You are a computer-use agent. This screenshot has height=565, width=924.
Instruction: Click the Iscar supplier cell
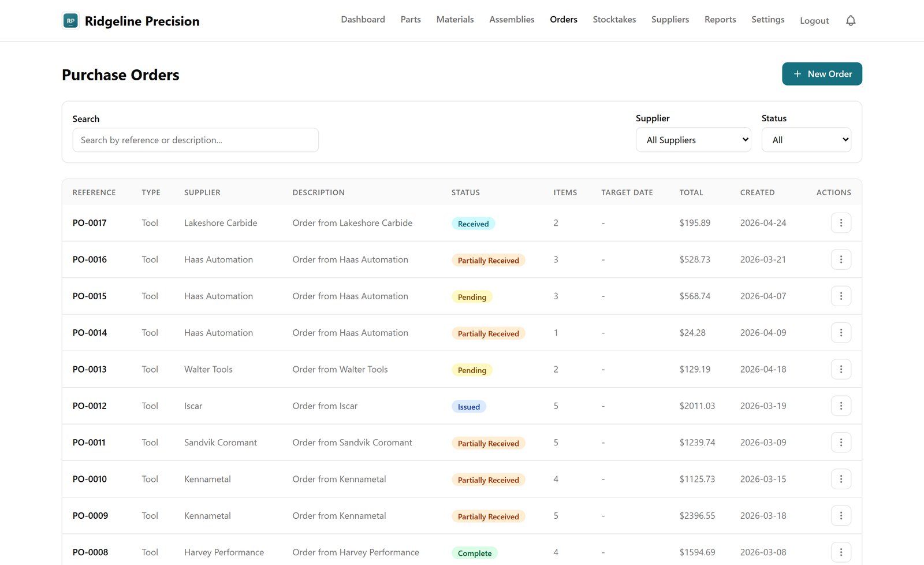pos(193,406)
